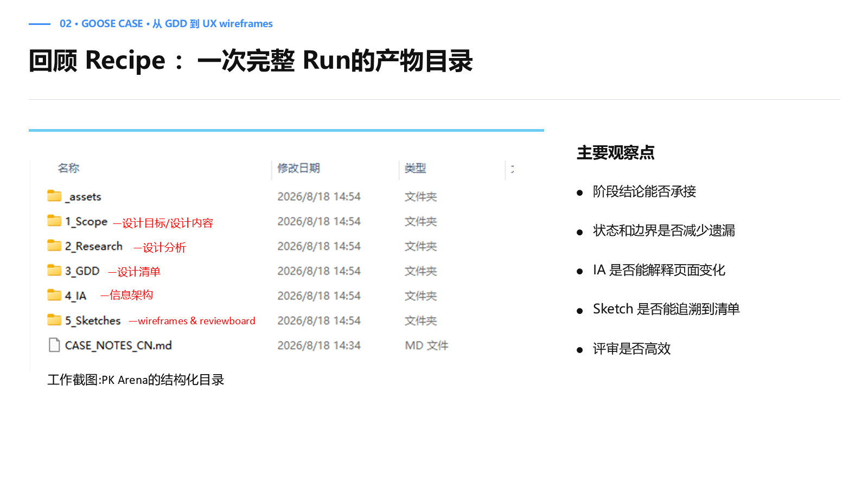Screen dimensions: 868x488
Task: Click the red annotation 信息架构
Action: [x=131, y=295]
